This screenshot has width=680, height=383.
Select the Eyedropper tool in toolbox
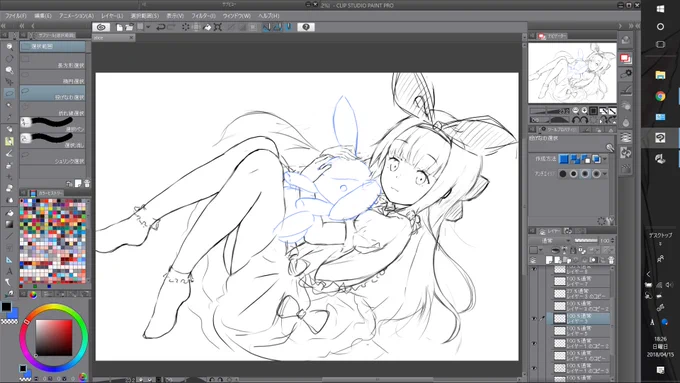coord(9,117)
